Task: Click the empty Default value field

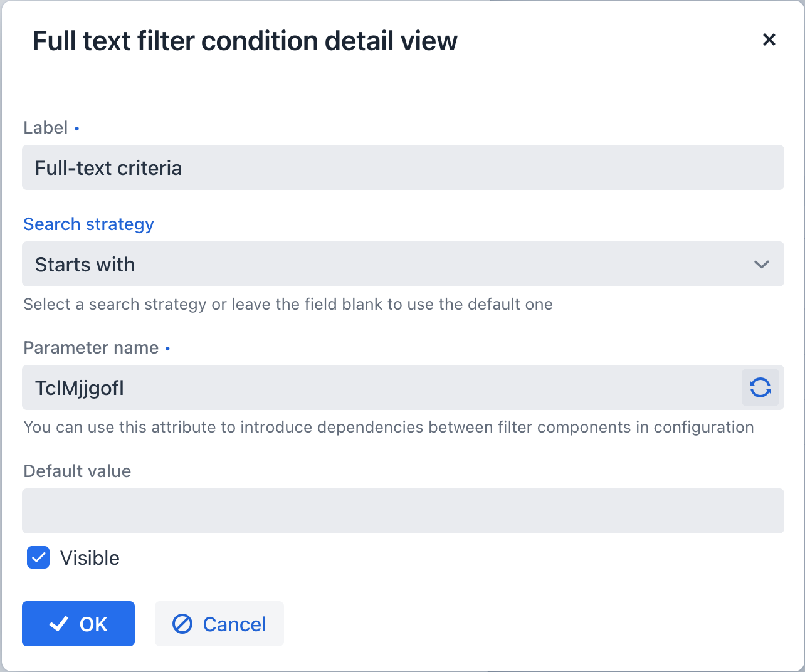Action: click(x=401, y=511)
